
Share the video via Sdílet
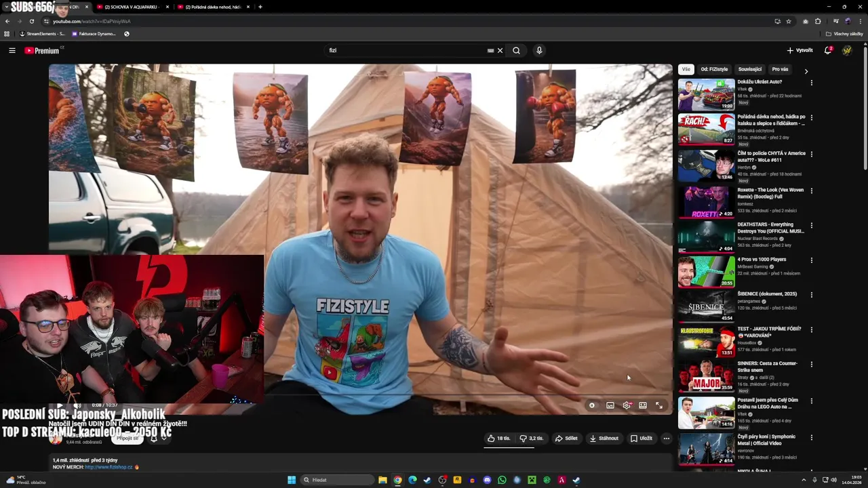point(566,439)
